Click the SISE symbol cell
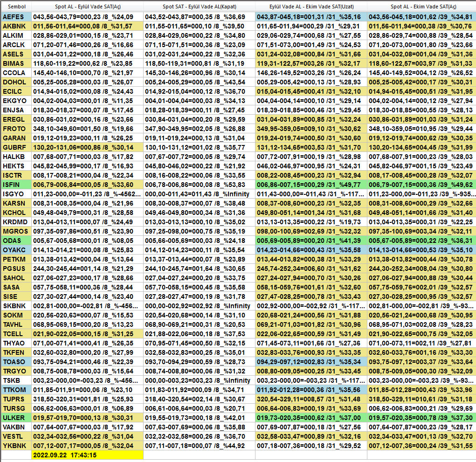This screenshot has height=462, width=476. pos(16,297)
